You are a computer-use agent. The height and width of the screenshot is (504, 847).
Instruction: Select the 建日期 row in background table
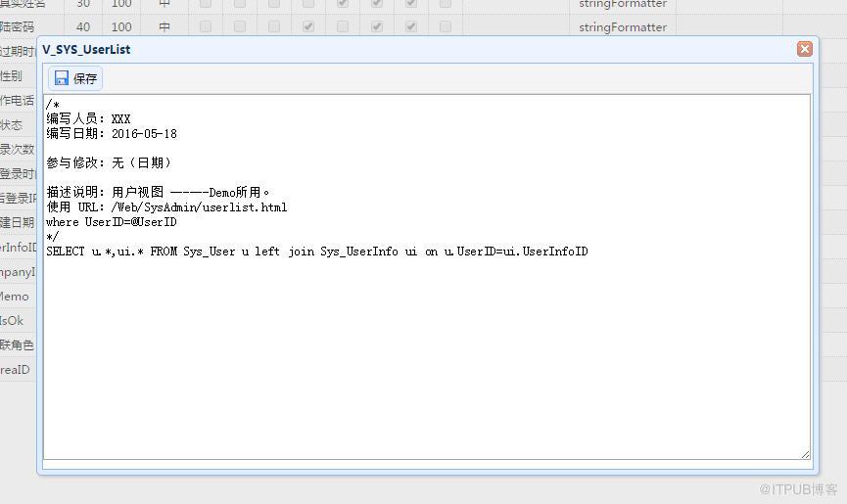(18, 222)
